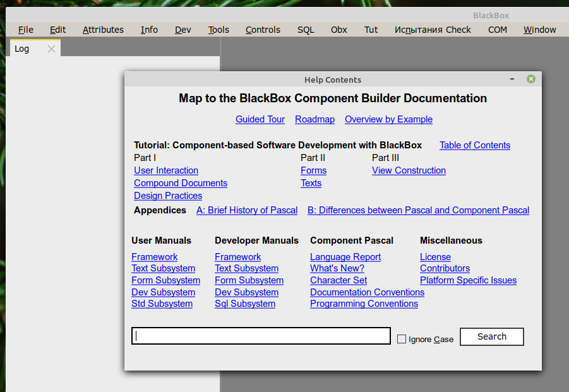This screenshot has width=569, height=392.
Task: Open the SQL menu
Action: [306, 30]
